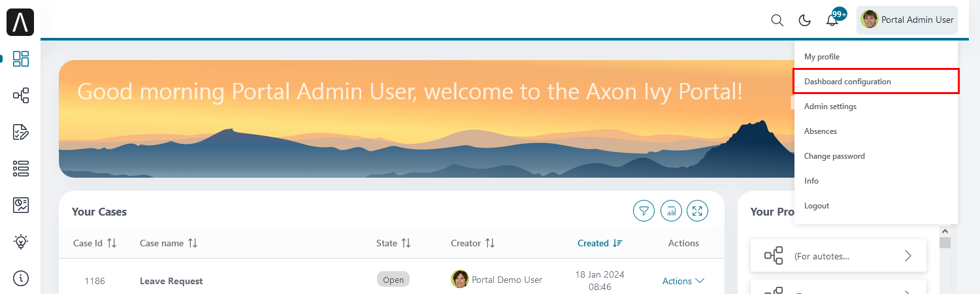Click Portal Demo User creator name
The width and height of the screenshot is (980, 294).
click(x=507, y=280)
